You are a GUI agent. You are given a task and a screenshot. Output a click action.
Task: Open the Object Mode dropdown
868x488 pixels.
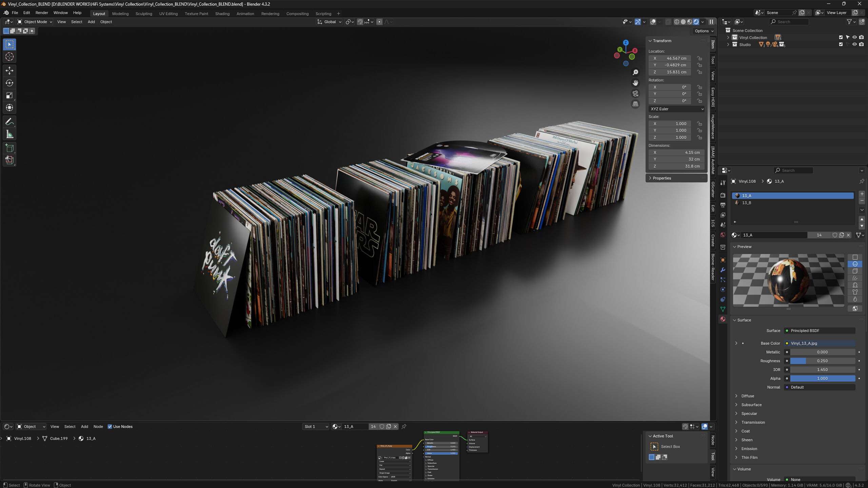coord(35,22)
